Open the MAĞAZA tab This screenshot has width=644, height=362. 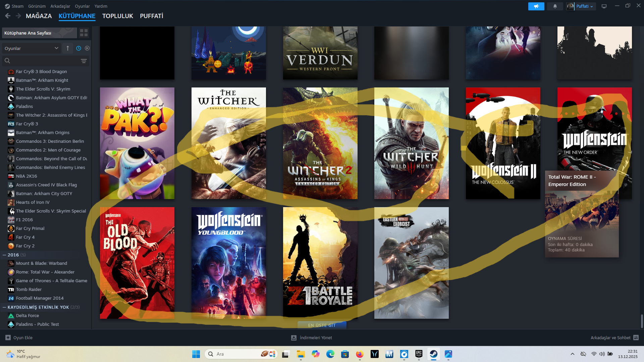coord(39,16)
